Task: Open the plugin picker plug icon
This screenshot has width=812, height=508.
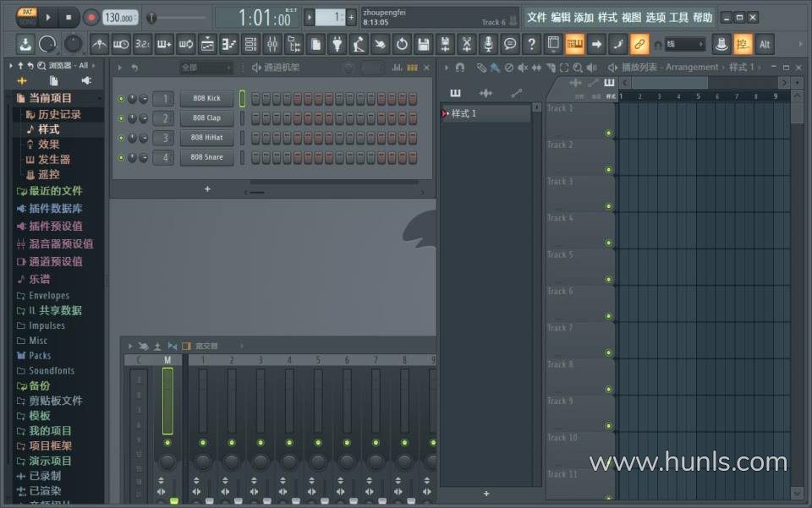Action: [x=337, y=45]
